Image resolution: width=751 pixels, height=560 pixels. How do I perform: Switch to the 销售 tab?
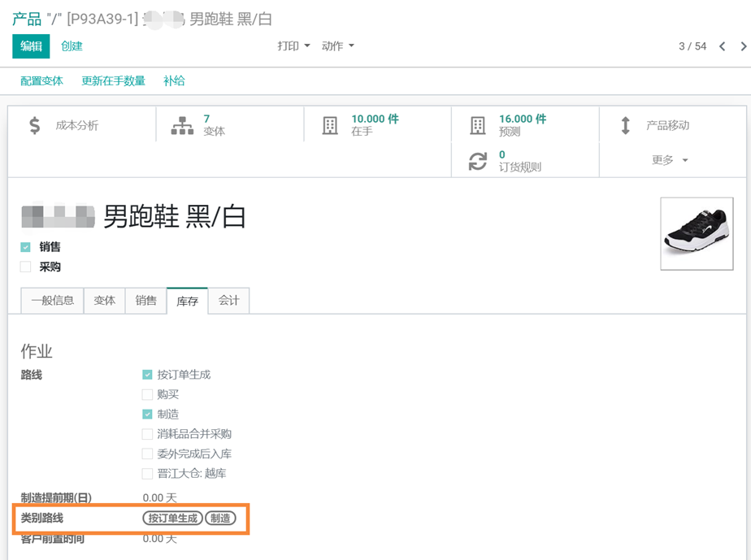pos(145,301)
